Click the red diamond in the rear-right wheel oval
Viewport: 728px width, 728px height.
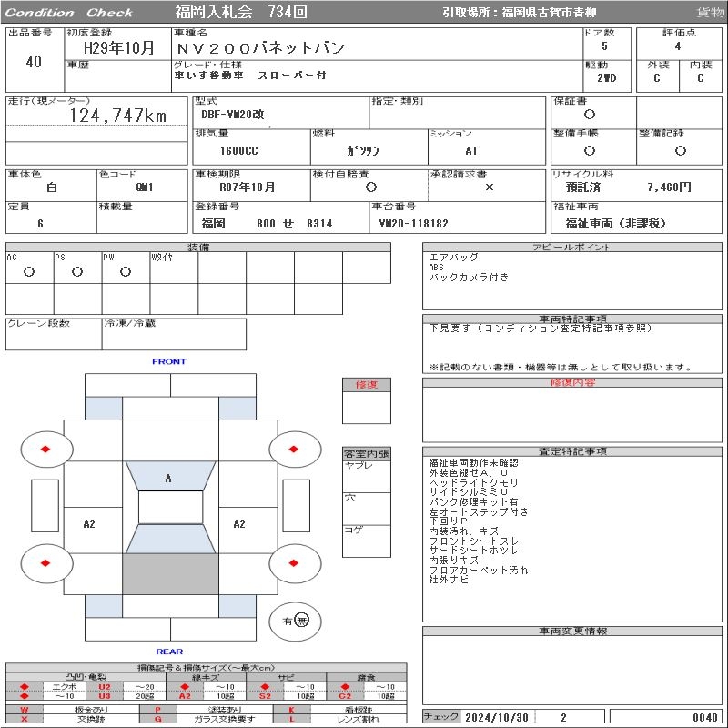[x=293, y=563]
